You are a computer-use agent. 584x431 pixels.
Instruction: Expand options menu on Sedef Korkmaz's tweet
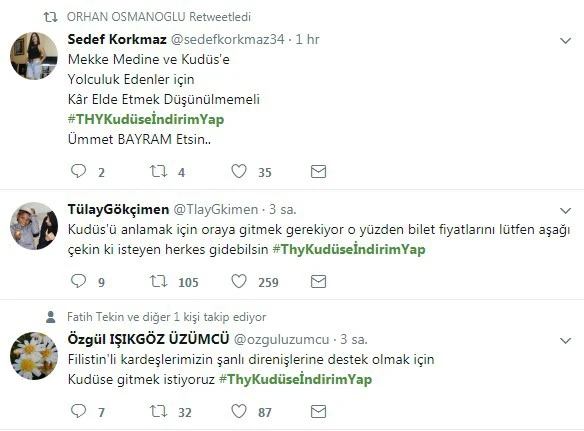(x=565, y=41)
